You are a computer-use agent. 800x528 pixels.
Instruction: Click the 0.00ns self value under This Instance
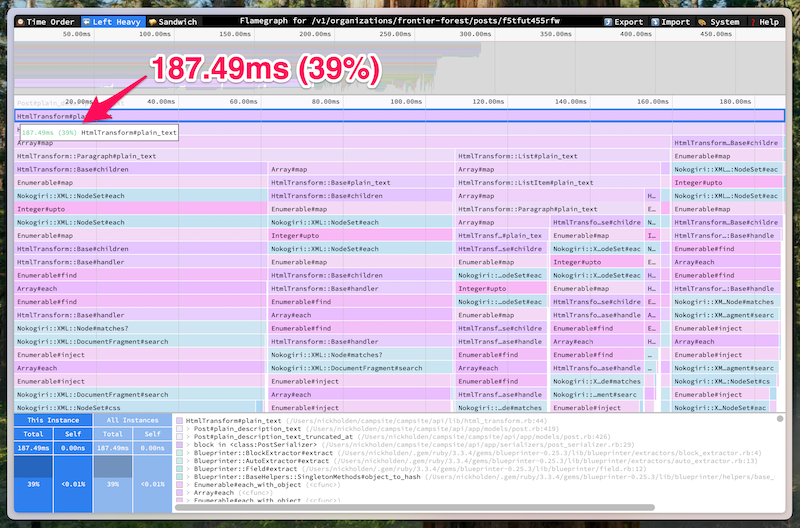click(73, 448)
